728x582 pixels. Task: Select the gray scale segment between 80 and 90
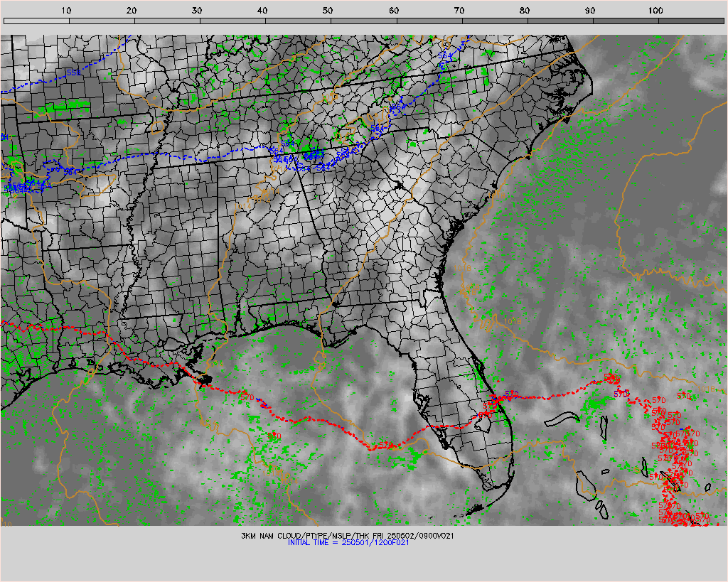(560, 21)
